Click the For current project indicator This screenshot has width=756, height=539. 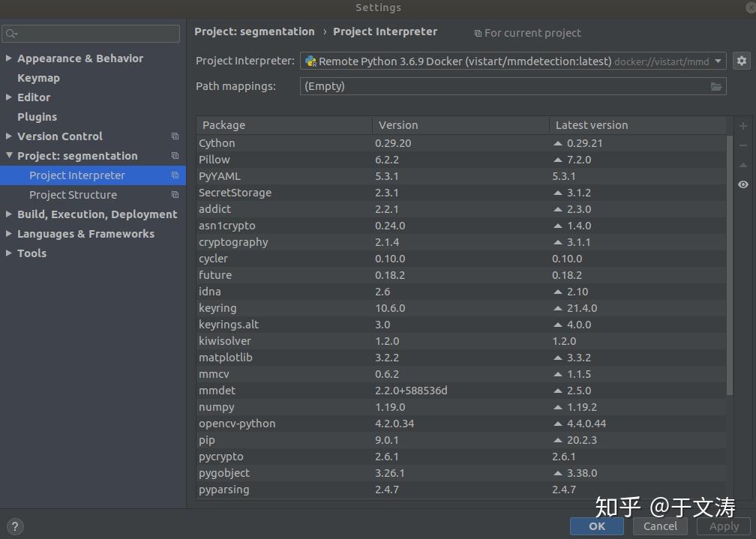pos(527,33)
